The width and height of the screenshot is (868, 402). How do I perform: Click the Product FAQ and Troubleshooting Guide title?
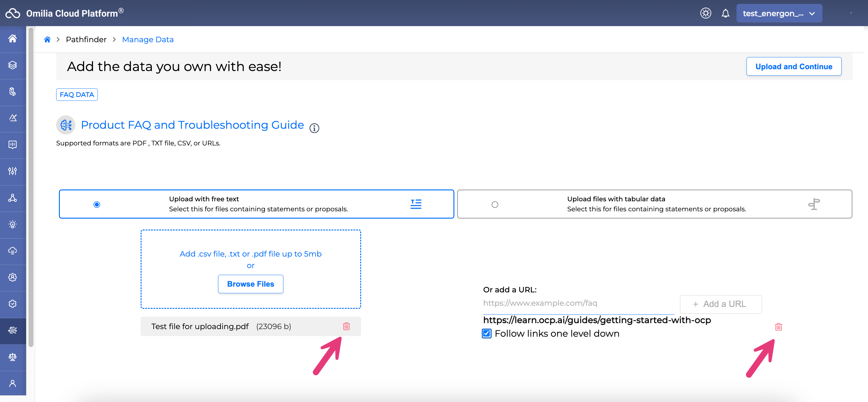(193, 125)
